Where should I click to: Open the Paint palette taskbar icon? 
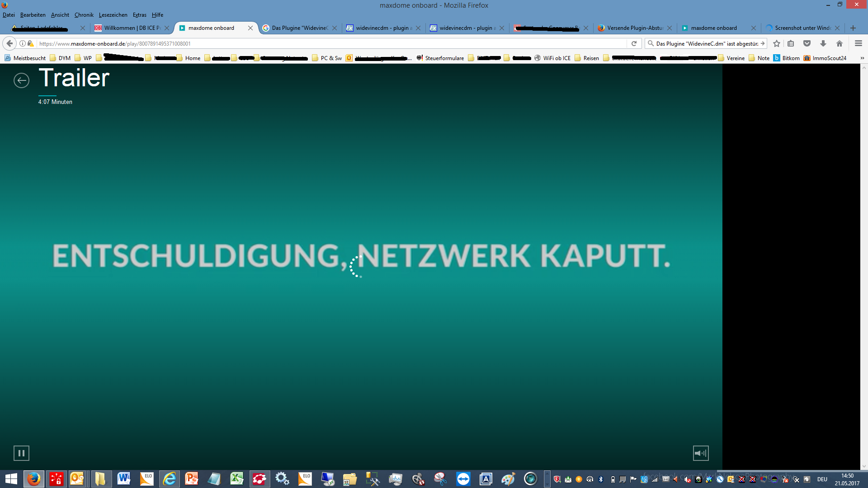click(508, 479)
